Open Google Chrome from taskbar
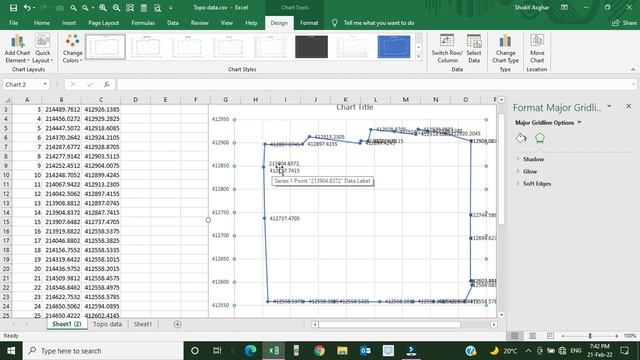 tap(320, 351)
